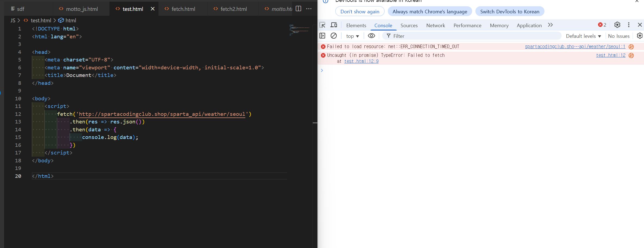Click the editor minimap preview

click(299, 30)
